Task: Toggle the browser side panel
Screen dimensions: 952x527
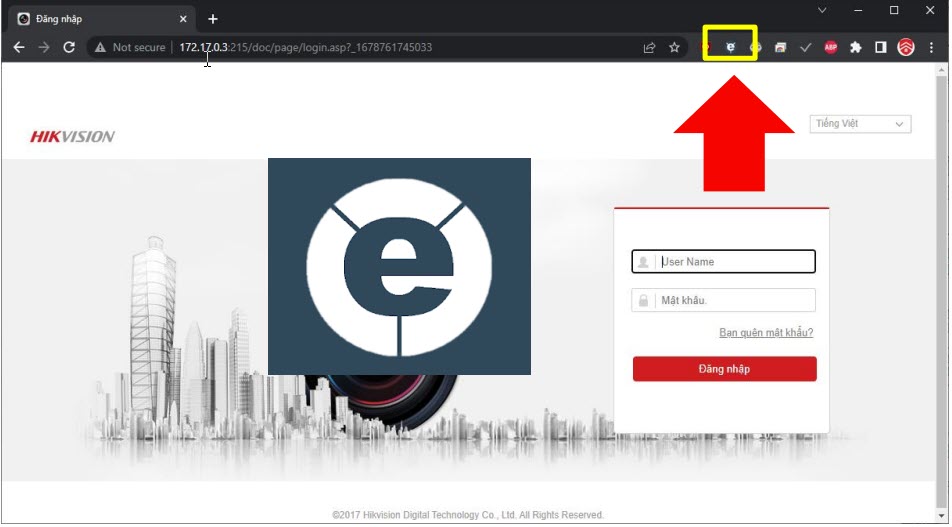Action: (x=881, y=47)
